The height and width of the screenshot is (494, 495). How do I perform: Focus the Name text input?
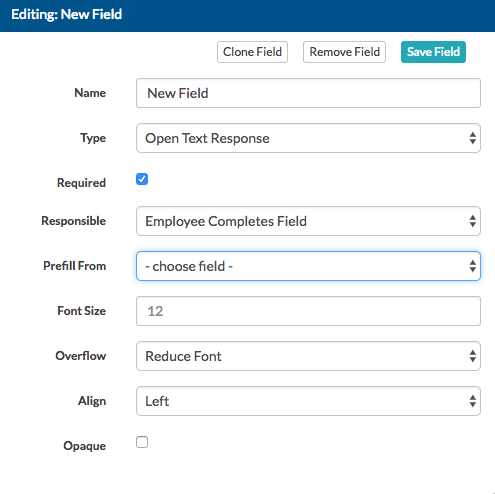(308, 93)
